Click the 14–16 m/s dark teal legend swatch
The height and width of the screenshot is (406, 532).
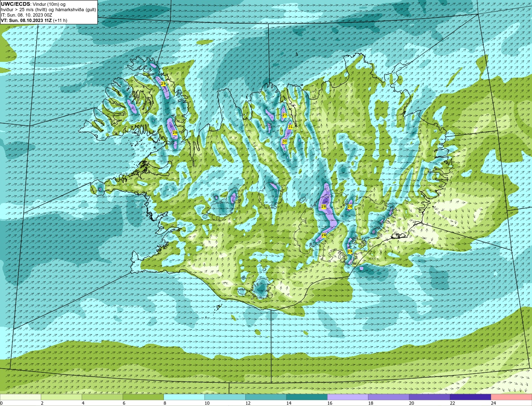click(x=307, y=397)
